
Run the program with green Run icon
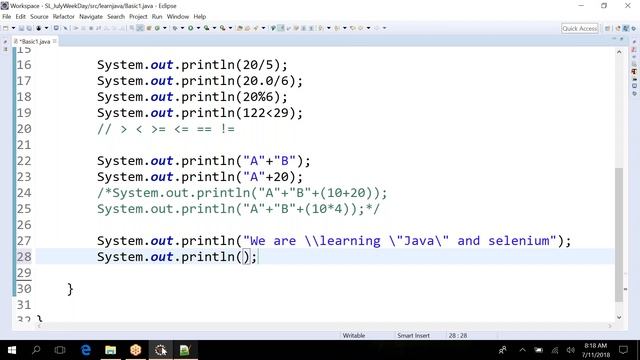coord(191,28)
